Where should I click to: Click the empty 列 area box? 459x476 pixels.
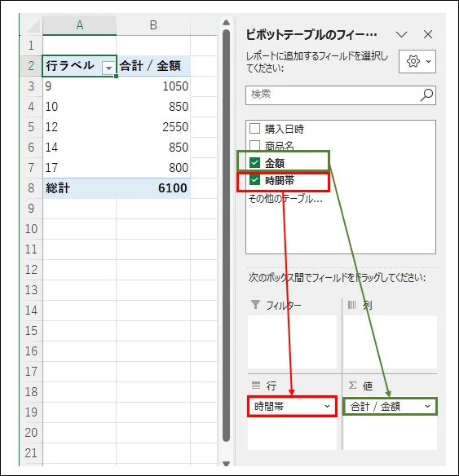(390, 342)
